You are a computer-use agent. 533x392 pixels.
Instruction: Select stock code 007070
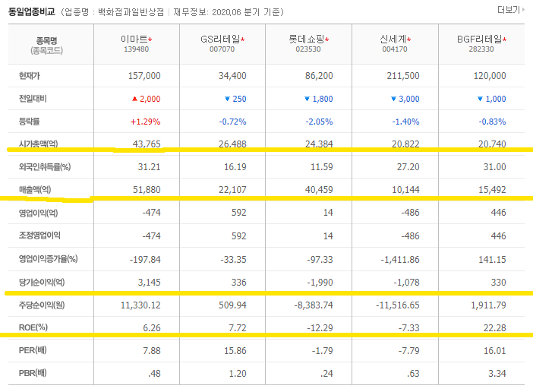[x=222, y=49]
